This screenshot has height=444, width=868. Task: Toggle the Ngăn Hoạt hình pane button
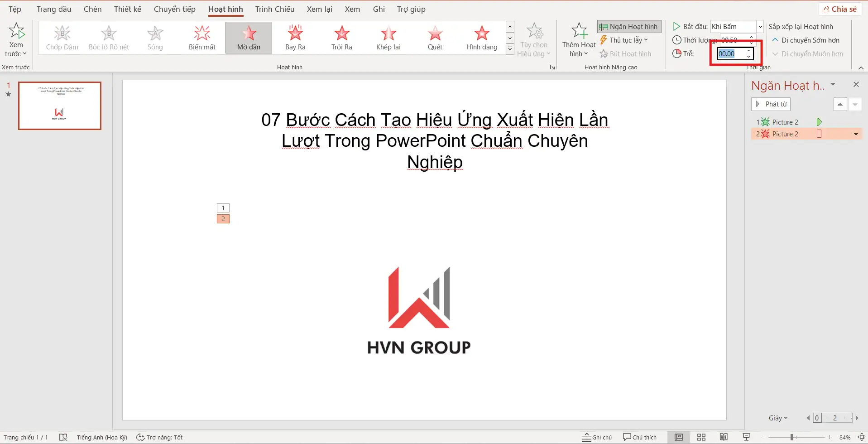pyautogui.click(x=629, y=27)
